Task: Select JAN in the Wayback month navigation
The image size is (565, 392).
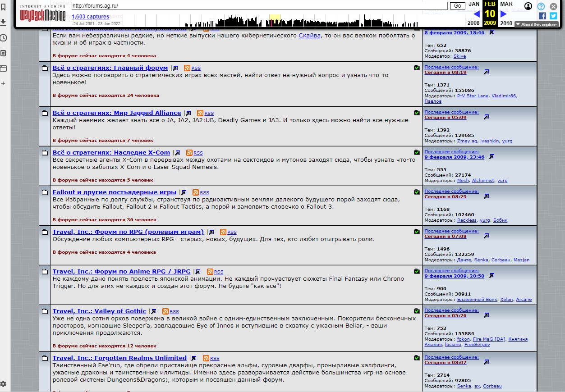Action: pyautogui.click(x=474, y=4)
